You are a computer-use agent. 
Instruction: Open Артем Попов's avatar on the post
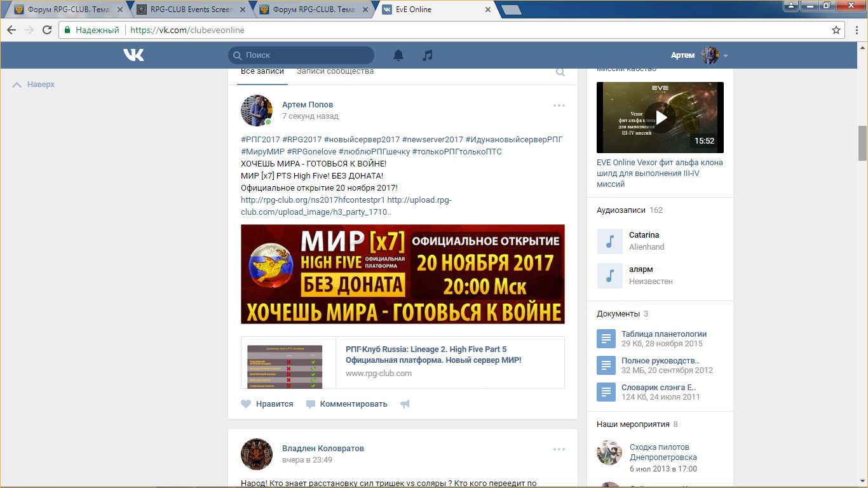click(257, 111)
